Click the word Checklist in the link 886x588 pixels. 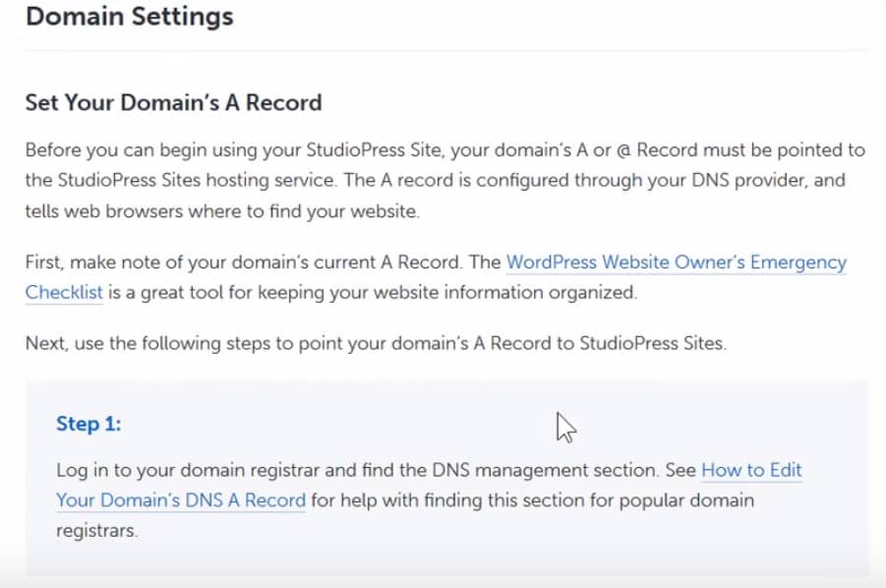pyautogui.click(x=64, y=292)
